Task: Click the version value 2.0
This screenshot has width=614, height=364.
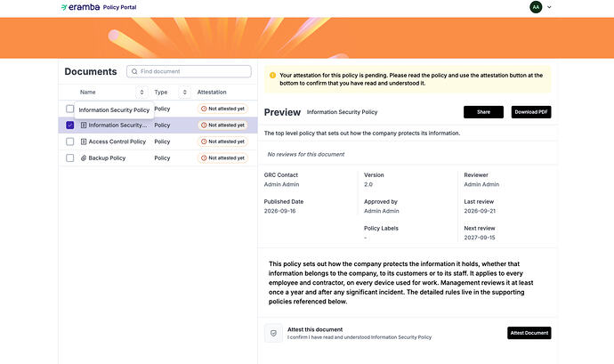Action: click(368, 184)
